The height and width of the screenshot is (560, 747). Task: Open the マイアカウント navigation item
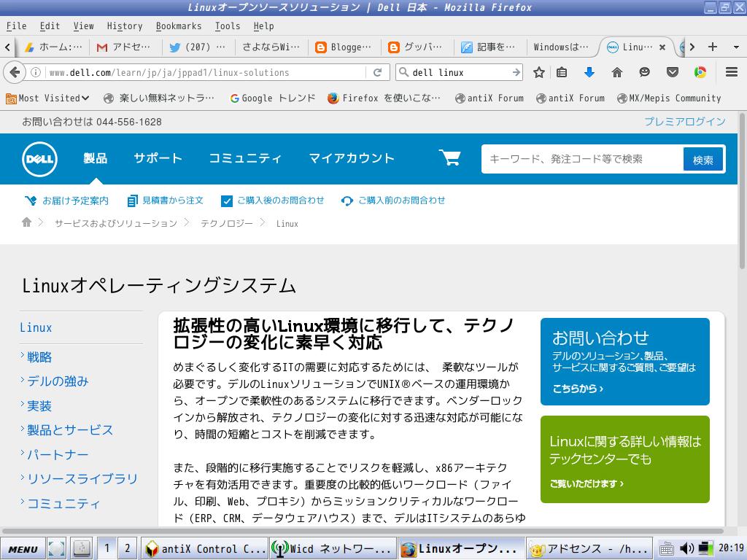click(352, 158)
